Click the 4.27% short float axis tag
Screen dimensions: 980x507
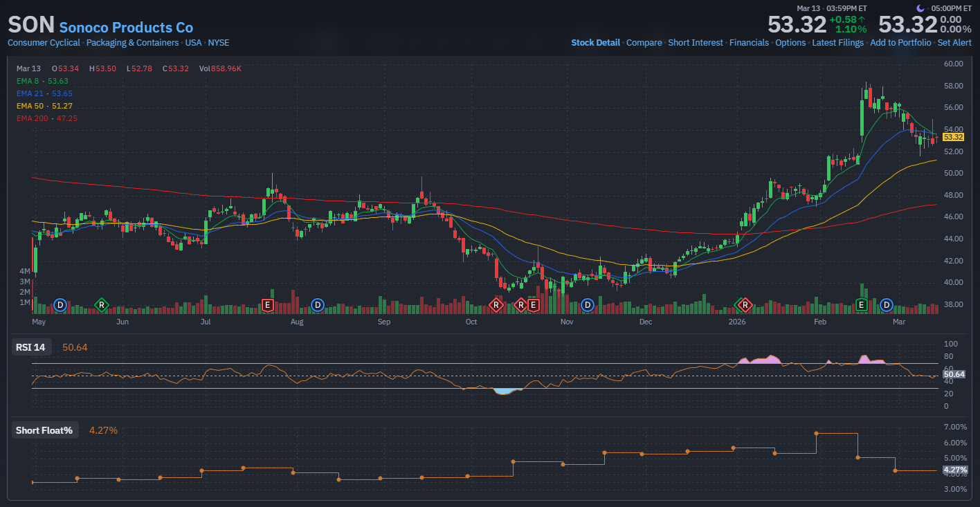coord(955,470)
